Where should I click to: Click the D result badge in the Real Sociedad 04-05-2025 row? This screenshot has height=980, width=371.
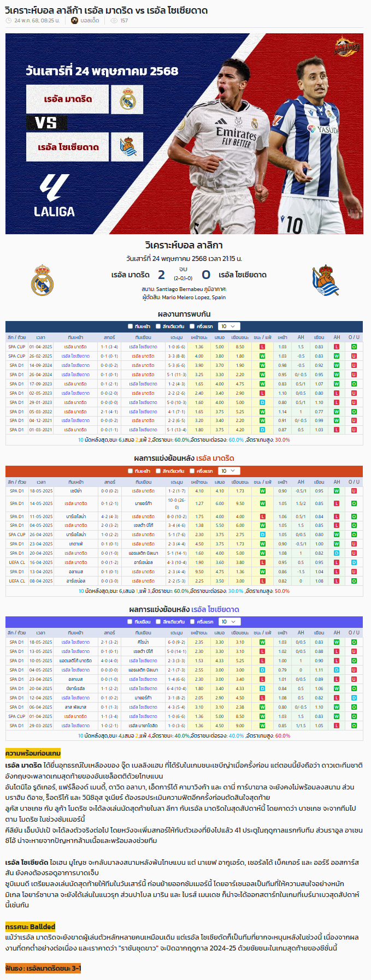[x=262, y=670]
